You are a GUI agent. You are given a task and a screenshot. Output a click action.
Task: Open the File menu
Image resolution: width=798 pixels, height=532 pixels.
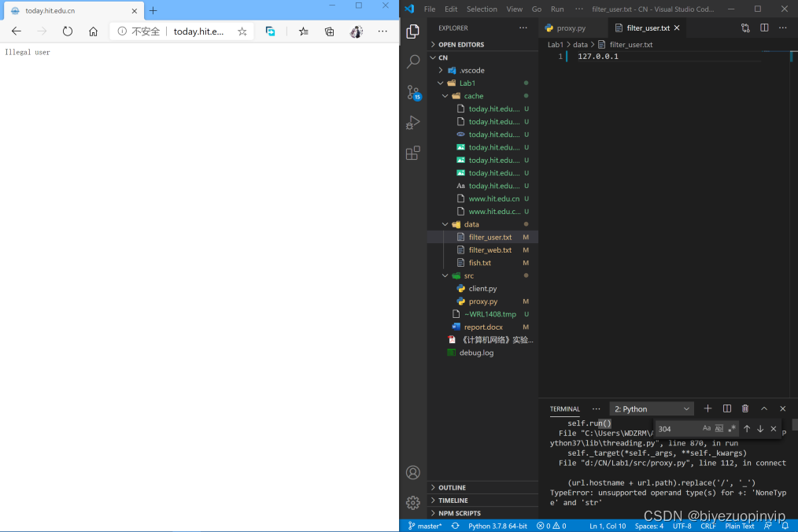click(430, 9)
